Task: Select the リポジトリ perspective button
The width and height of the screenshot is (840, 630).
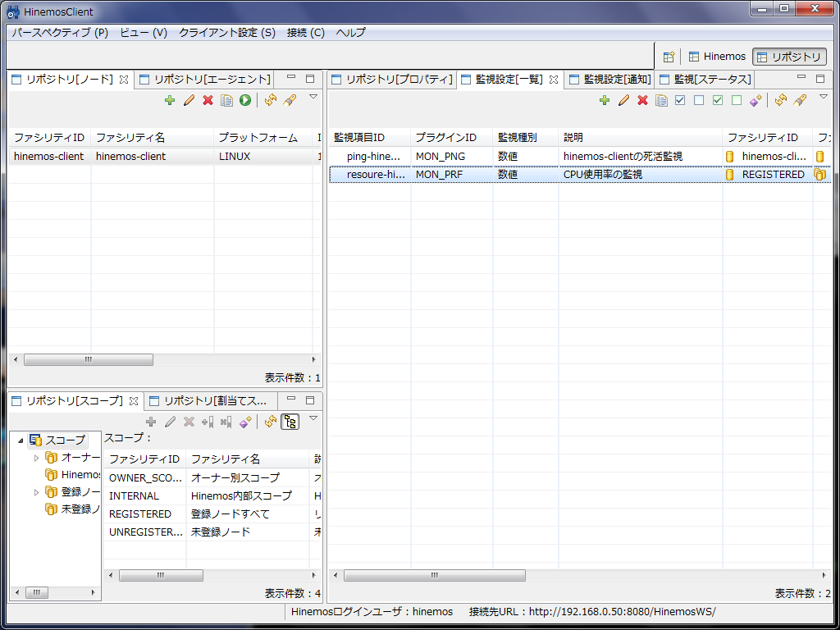Action: click(789, 57)
